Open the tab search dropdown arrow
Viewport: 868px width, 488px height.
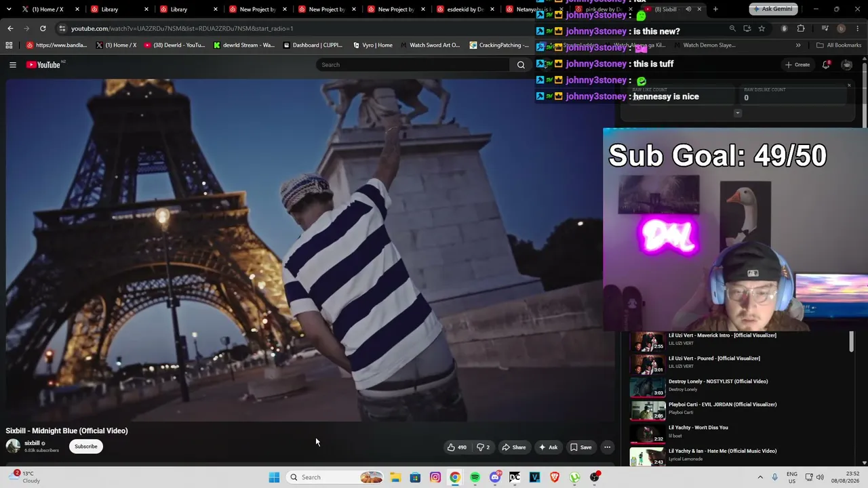10,9
